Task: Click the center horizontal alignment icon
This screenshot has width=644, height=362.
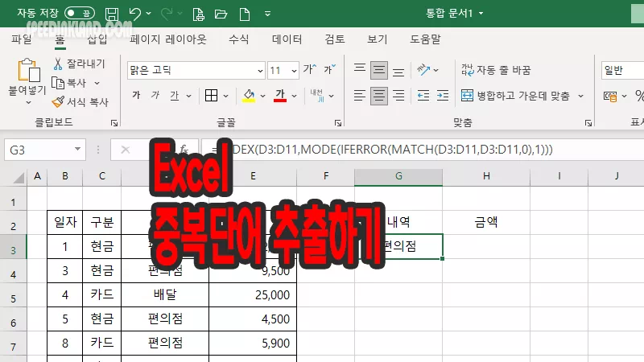Action: click(x=379, y=96)
